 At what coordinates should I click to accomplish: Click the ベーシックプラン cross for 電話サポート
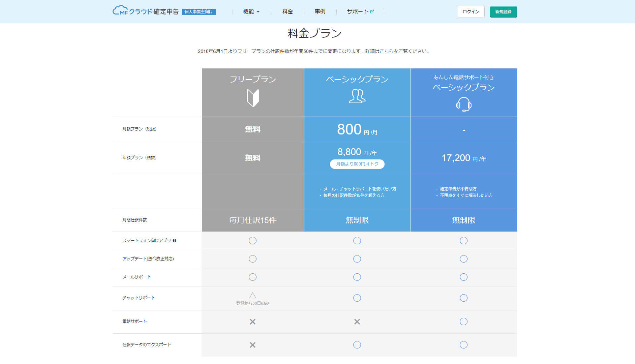[x=357, y=322]
